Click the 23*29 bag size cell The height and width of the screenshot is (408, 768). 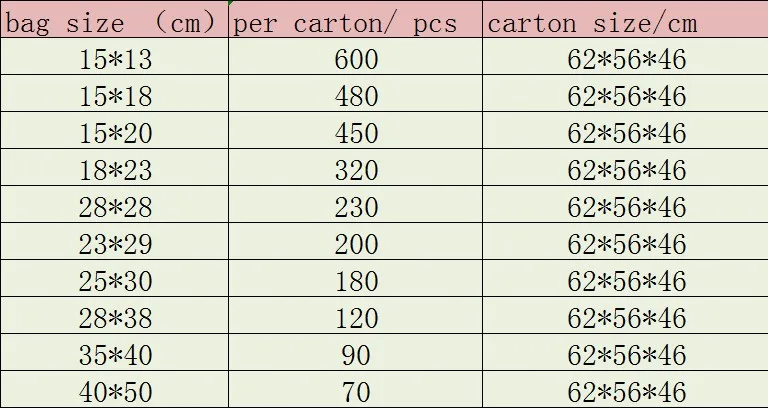point(115,245)
